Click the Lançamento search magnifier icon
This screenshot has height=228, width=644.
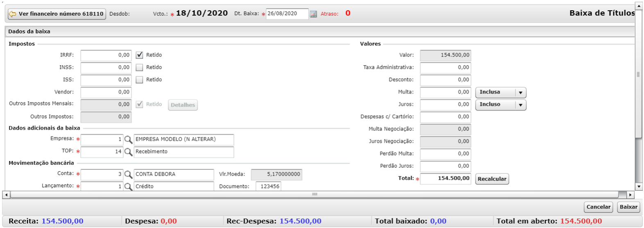128,187
